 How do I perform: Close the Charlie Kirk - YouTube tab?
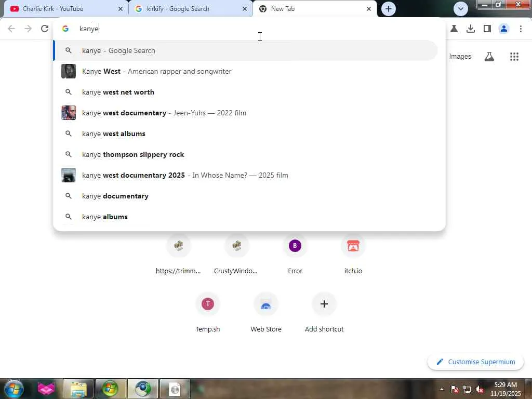[121, 9]
